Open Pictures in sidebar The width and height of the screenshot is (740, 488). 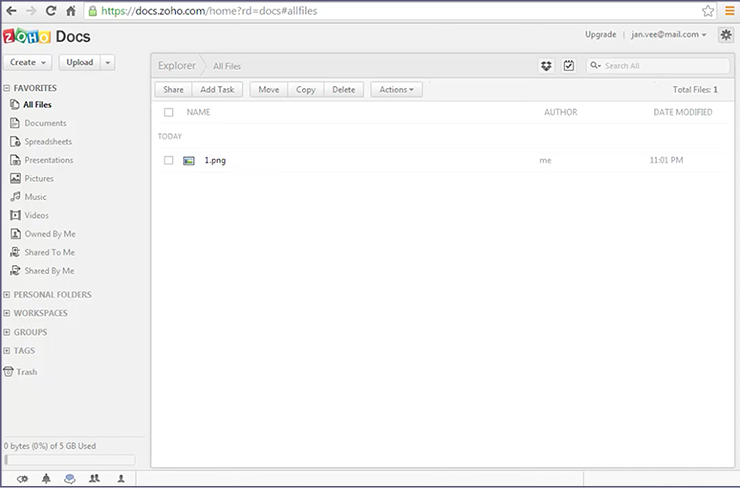pos(32,178)
